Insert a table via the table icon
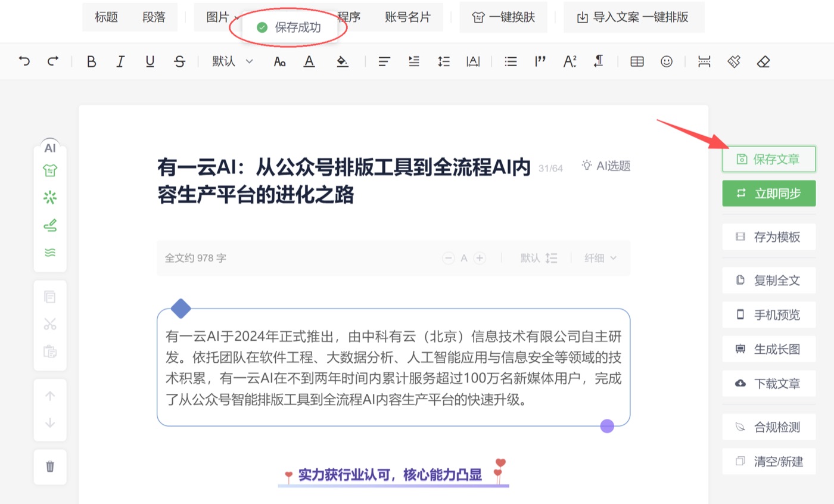 [637, 61]
